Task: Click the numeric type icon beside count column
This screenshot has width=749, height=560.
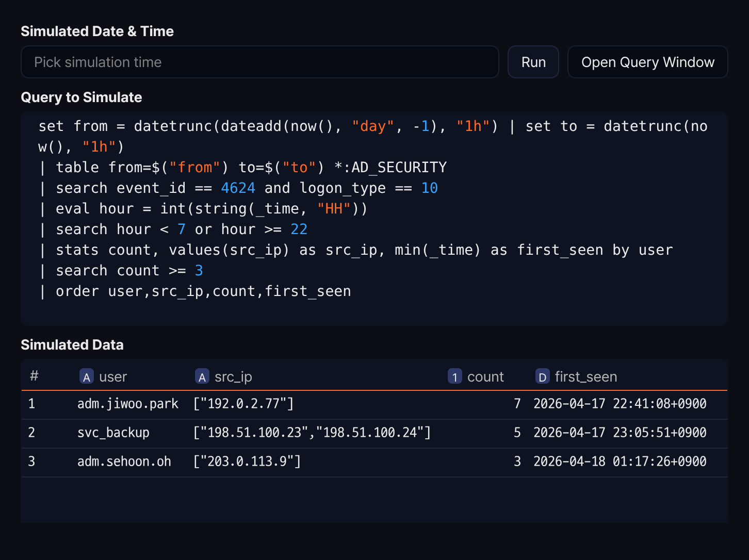Action: (454, 377)
